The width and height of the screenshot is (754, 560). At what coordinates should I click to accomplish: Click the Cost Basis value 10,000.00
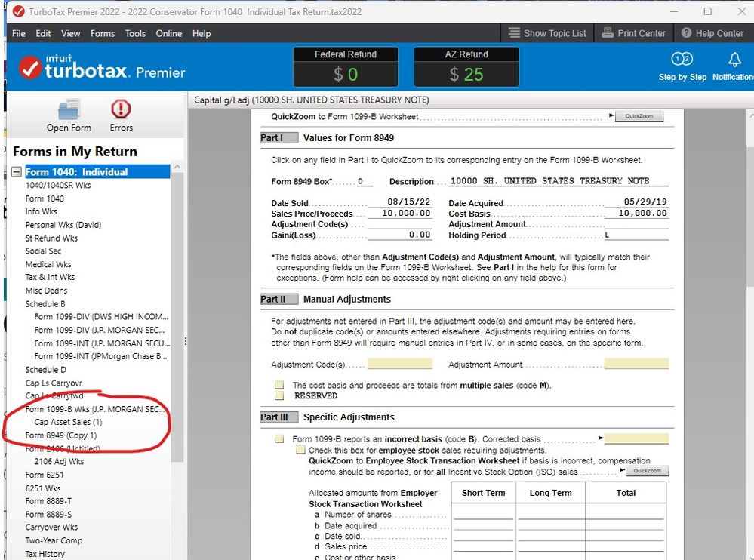coord(636,213)
